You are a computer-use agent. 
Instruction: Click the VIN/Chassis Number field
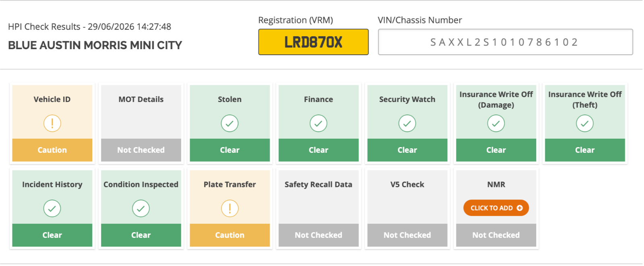tap(506, 42)
